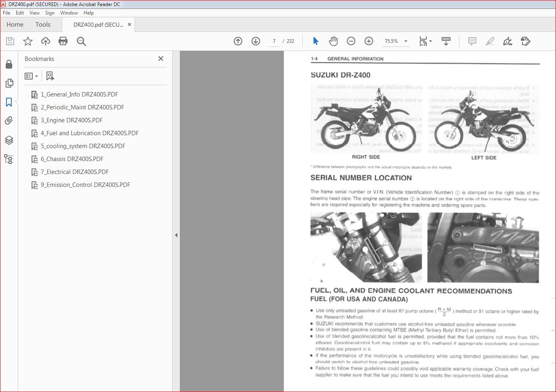The image size is (556, 392).
Task: Open the fit page options icon
Action: click(x=425, y=41)
